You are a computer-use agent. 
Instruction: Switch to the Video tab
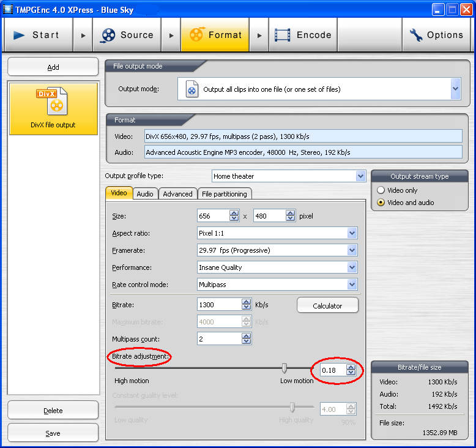(x=119, y=193)
